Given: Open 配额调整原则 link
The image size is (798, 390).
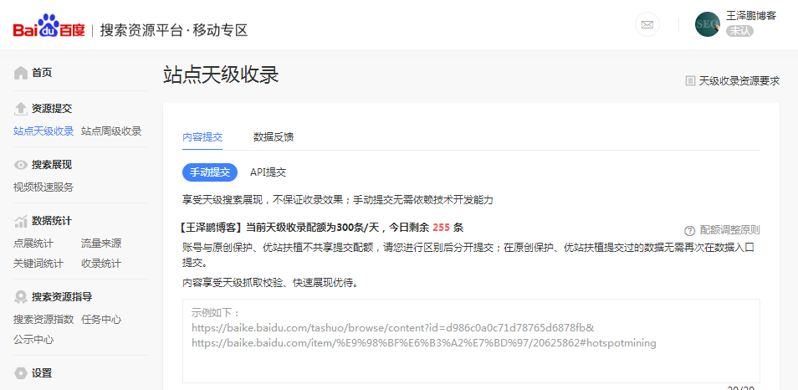Looking at the screenshot, I should click(x=730, y=230).
